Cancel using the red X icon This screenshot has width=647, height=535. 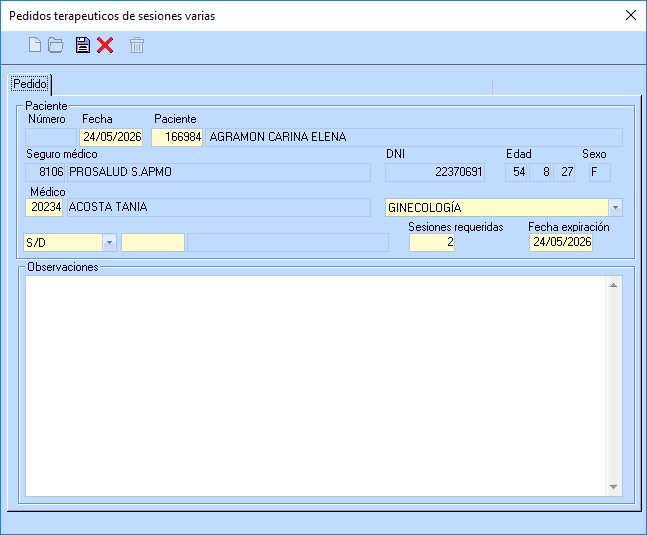point(105,45)
